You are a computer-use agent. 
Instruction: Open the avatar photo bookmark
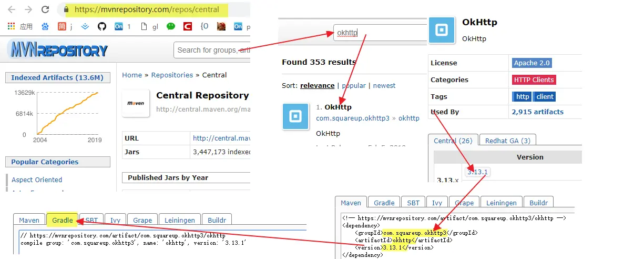tap(221, 26)
